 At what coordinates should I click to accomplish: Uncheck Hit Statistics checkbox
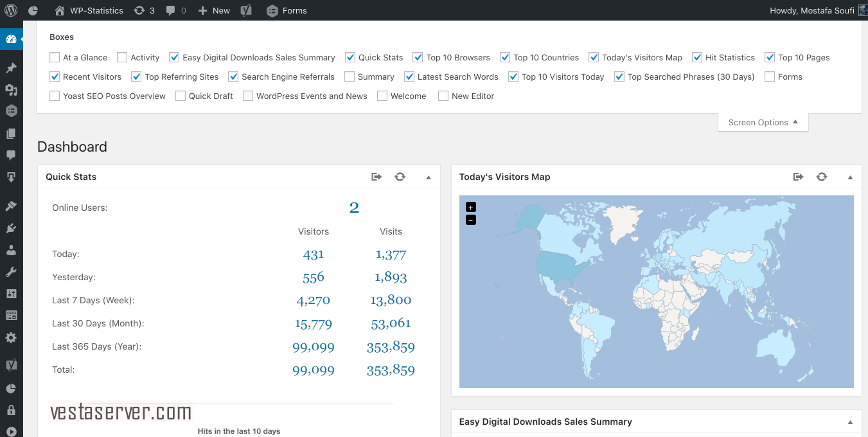[697, 57]
